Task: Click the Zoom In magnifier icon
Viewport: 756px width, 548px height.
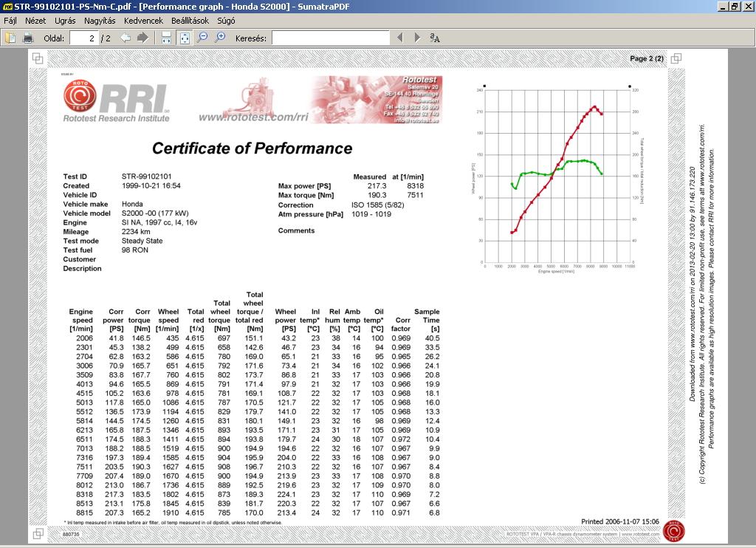Action: 220,38
